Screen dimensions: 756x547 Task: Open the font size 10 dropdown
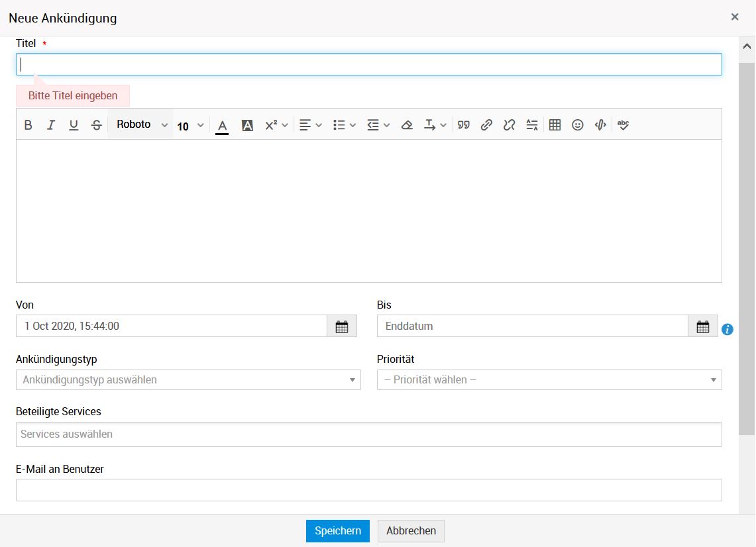click(x=190, y=126)
